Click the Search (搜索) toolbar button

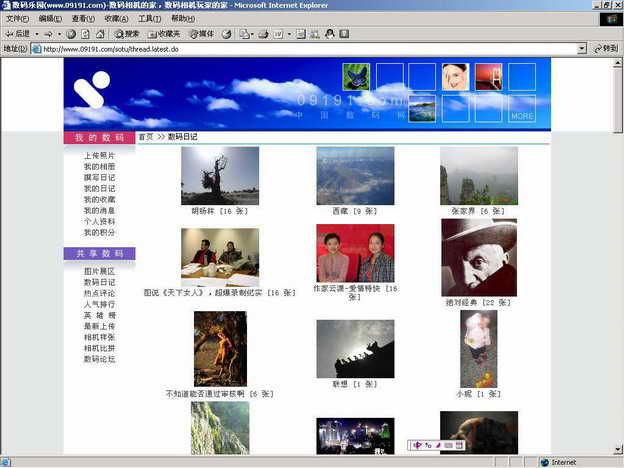(126, 34)
